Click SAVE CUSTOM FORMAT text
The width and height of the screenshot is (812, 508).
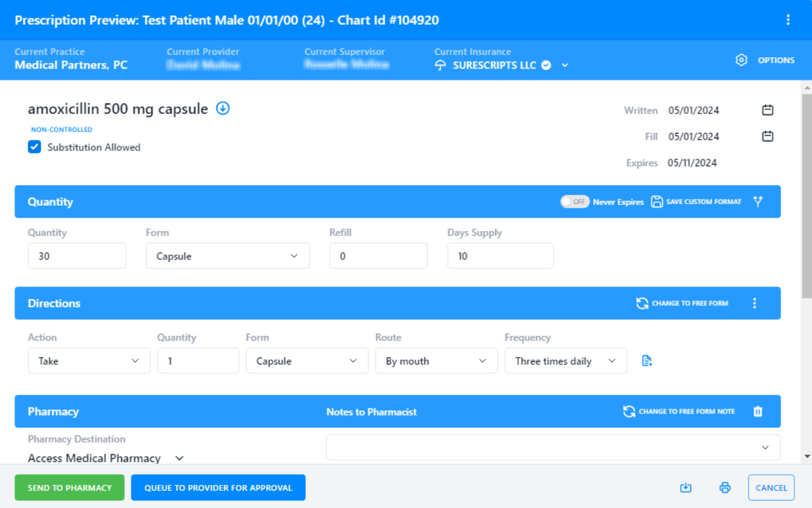[704, 202]
